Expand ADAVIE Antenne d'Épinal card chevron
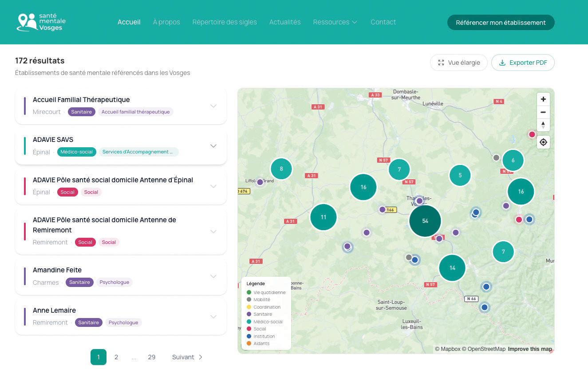 coord(213,186)
